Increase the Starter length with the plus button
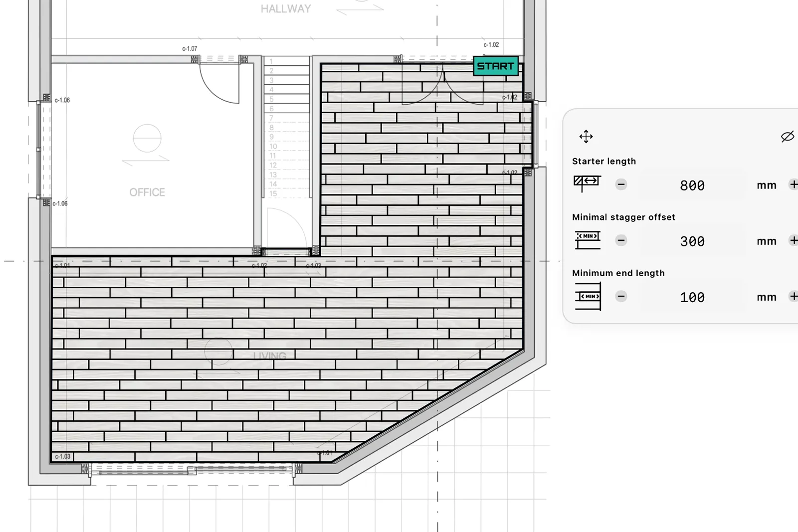The height and width of the screenshot is (532, 798). click(x=794, y=184)
